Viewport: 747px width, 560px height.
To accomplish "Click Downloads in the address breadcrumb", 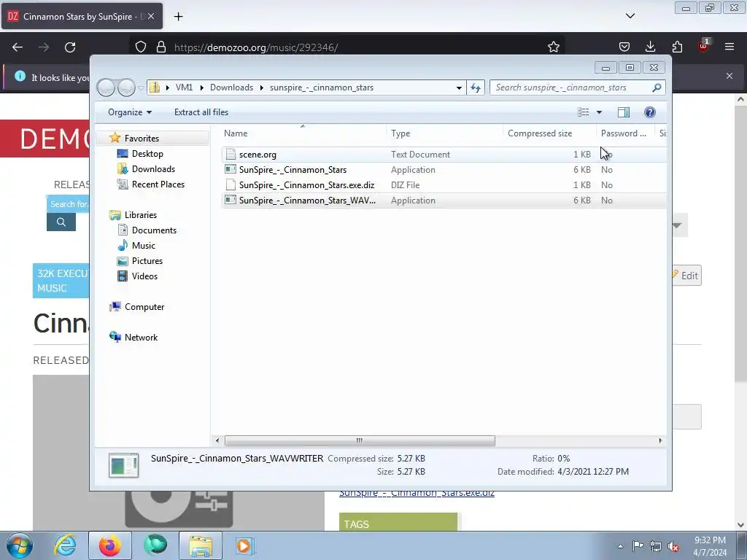I will click(x=231, y=87).
